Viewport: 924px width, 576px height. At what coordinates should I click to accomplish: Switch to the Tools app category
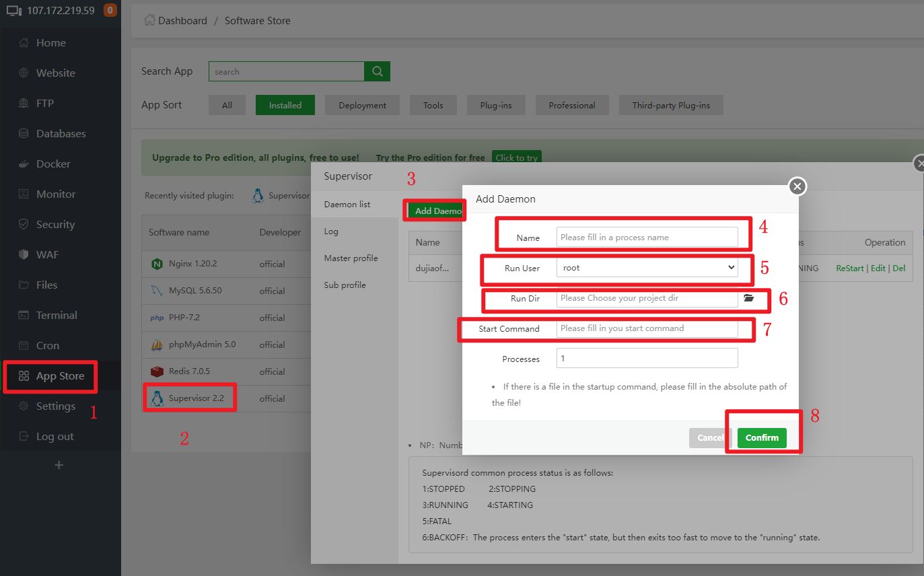[x=433, y=105]
